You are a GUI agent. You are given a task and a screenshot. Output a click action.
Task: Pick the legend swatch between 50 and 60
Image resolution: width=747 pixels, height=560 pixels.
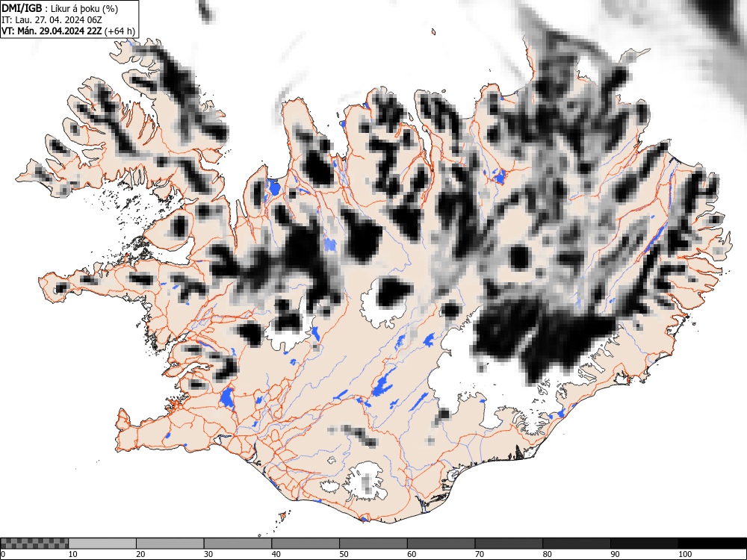pyautogui.click(x=373, y=544)
